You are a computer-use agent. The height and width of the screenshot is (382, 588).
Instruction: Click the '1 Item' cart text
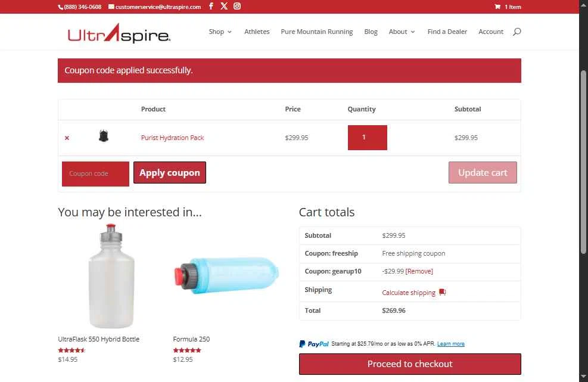(512, 7)
